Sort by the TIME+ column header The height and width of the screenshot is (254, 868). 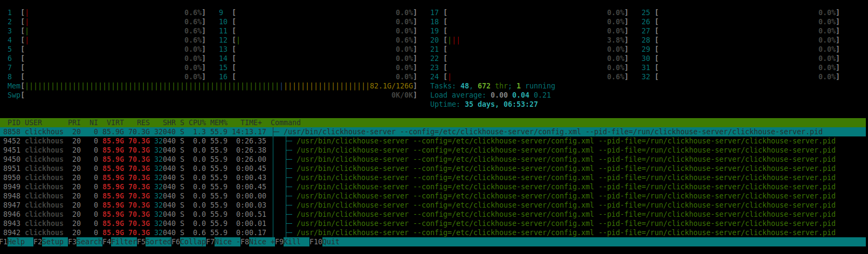[x=251, y=122]
